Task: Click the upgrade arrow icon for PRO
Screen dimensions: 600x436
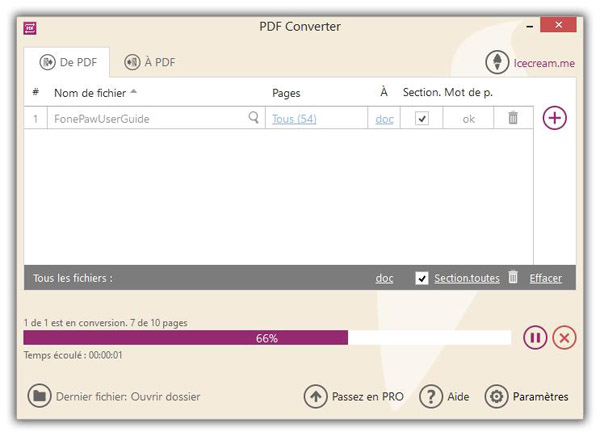Action: pyautogui.click(x=315, y=397)
